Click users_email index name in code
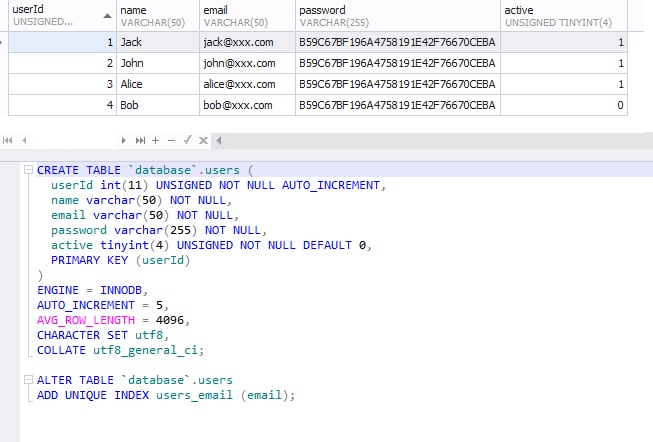This screenshot has height=442, width=653. [x=194, y=395]
